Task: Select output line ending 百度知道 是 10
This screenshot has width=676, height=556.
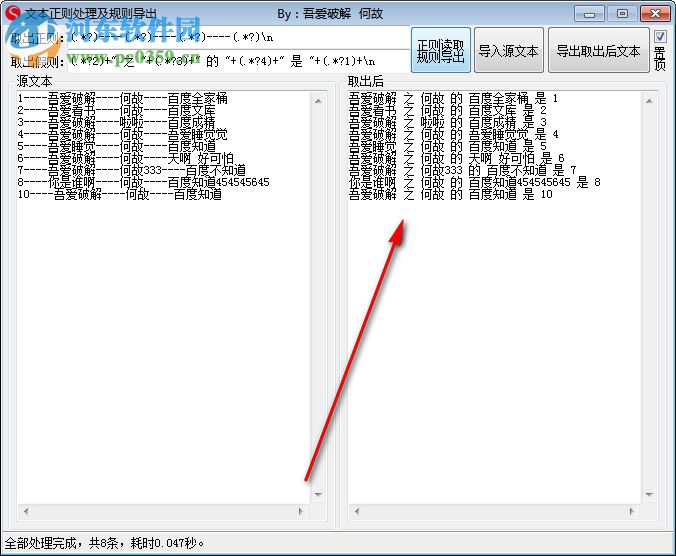Action: [451, 194]
